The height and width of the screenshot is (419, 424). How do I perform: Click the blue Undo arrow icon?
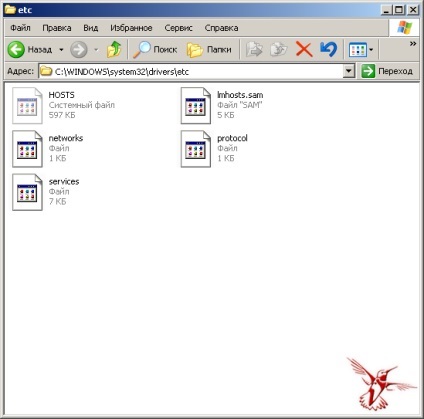[x=328, y=50]
